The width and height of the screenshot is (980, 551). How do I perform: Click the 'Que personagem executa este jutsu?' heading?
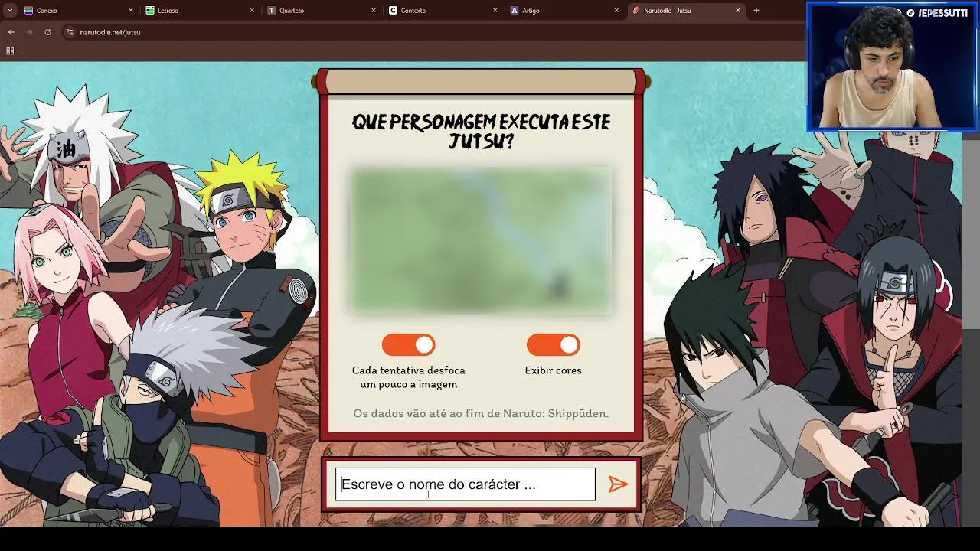click(x=481, y=132)
